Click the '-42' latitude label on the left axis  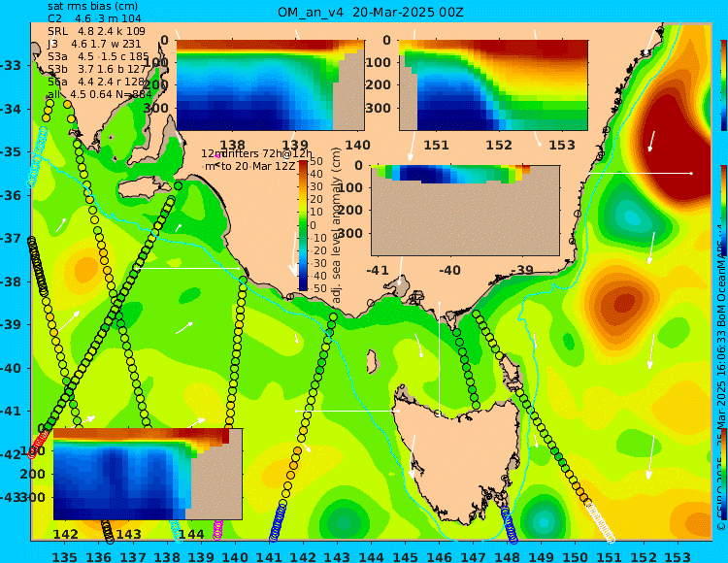pos(11,454)
